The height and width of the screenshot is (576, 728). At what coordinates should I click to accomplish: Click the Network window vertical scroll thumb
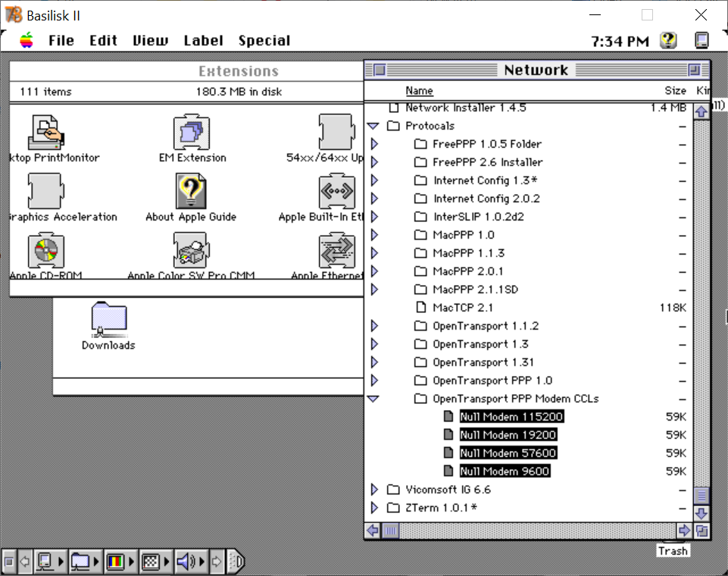pos(701,496)
